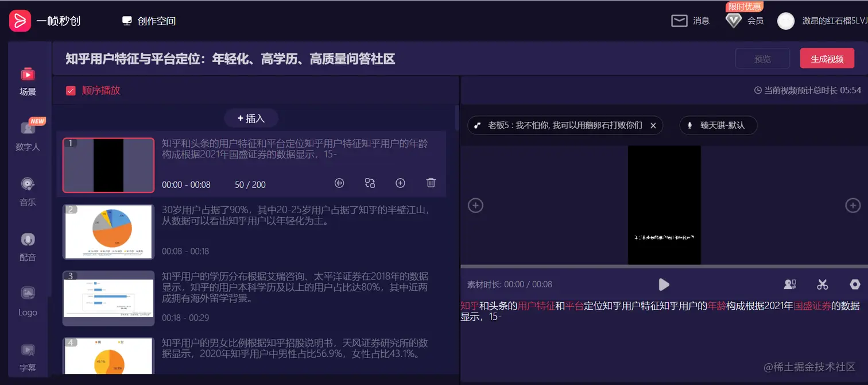The width and height of the screenshot is (868, 385).
Task: Click scene 2 text starting 30岁用户占据了90%
Action: coord(295,215)
